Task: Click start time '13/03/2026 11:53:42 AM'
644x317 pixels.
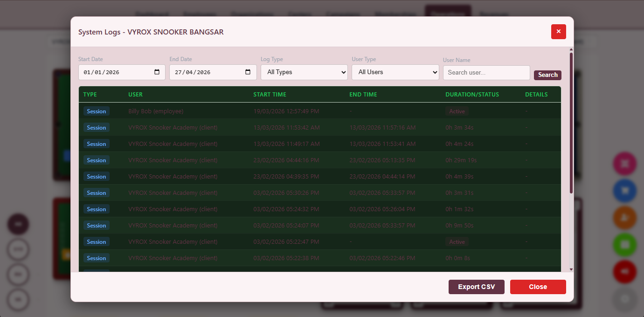Action: click(x=286, y=128)
